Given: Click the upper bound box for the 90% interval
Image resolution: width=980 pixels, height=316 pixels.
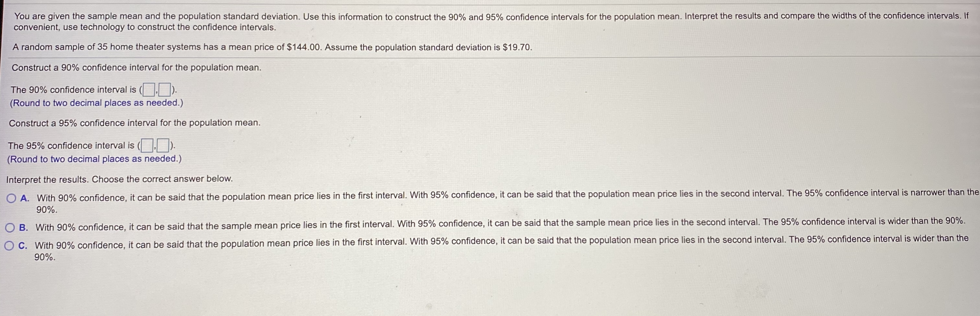Looking at the screenshot, I should [x=164, y=90].
